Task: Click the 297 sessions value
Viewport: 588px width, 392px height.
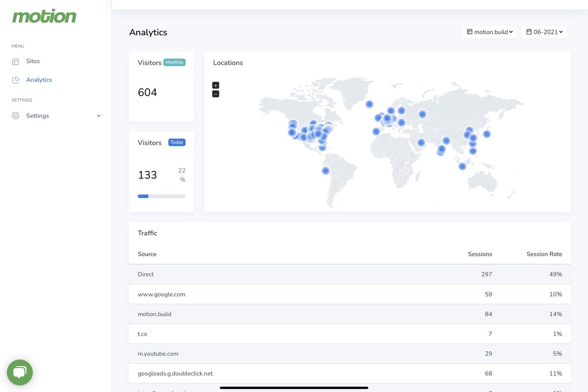Action: (x=487, y=274)
